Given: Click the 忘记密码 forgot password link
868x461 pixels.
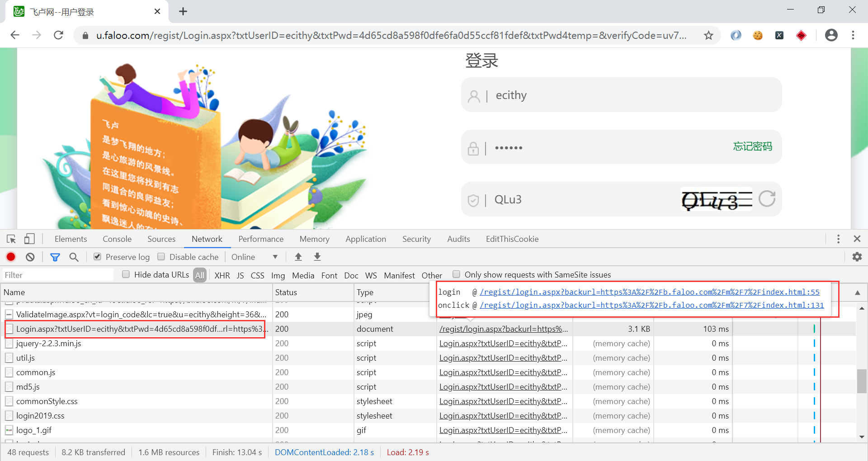Looking at the screenshot, I should (x=753, y=146).
